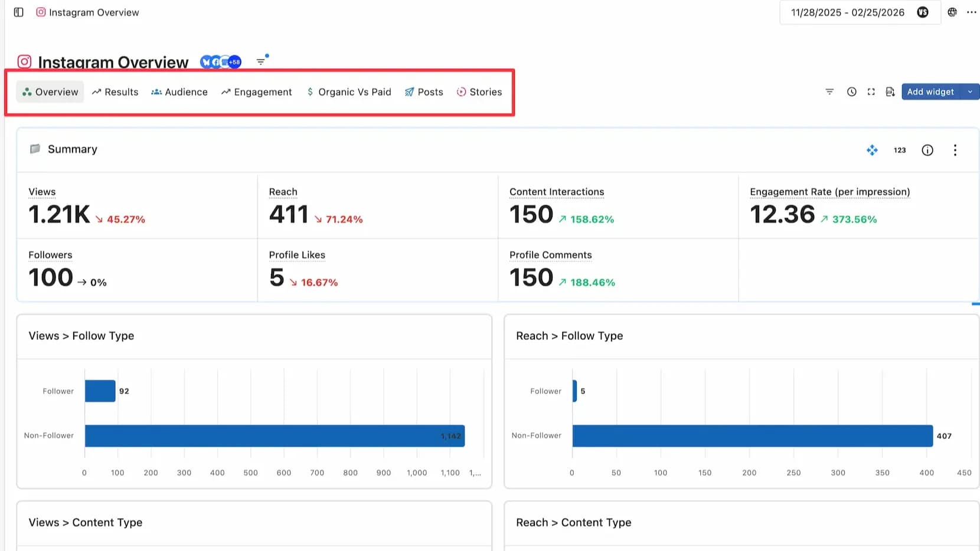Export dashboard using PDF download icon

point(890,92)
